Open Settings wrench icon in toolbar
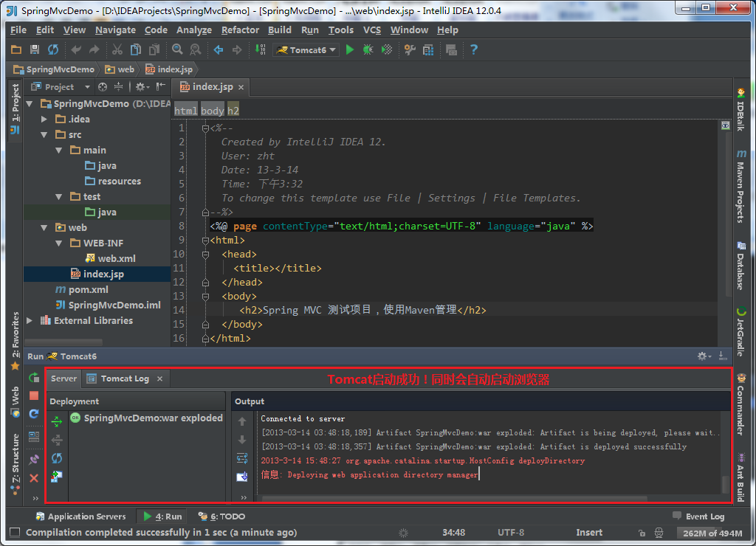Viewport: 756px width, 546px height. click(410, 49)
